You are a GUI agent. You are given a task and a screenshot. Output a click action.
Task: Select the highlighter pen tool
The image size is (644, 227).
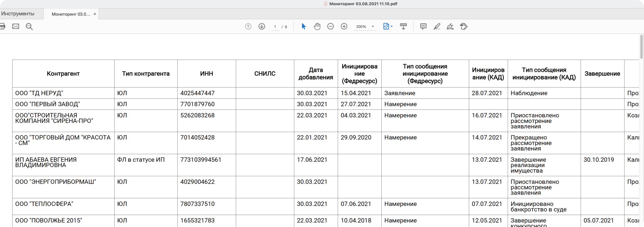click(x=437, y=26)
